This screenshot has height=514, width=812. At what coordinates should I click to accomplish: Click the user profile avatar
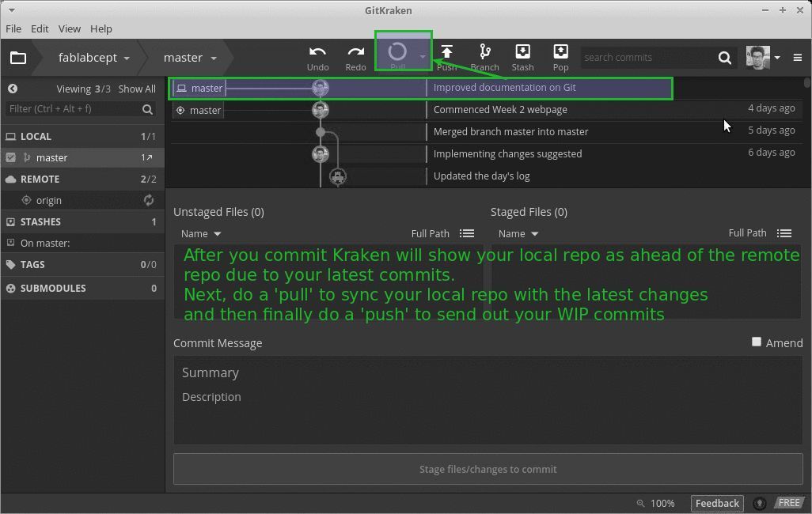[x=757, y=57]
